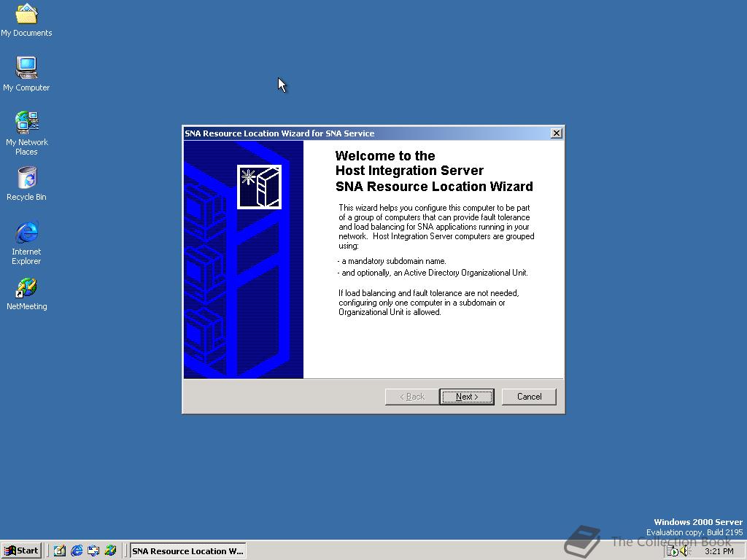Click the Windows 2000 Server desktop label
The width and height of the screenshot is (747, 560).
[698, 522]
